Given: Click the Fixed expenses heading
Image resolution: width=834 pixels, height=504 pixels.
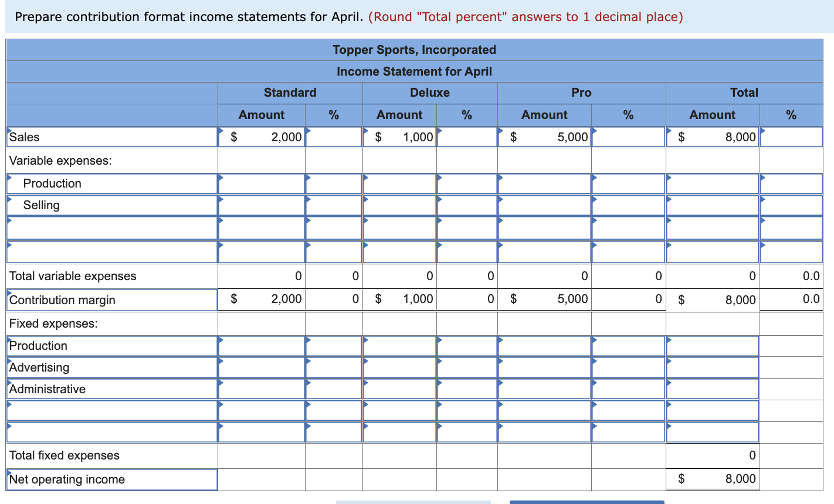Looking at the screenshot, I should [x=53, y=323].
